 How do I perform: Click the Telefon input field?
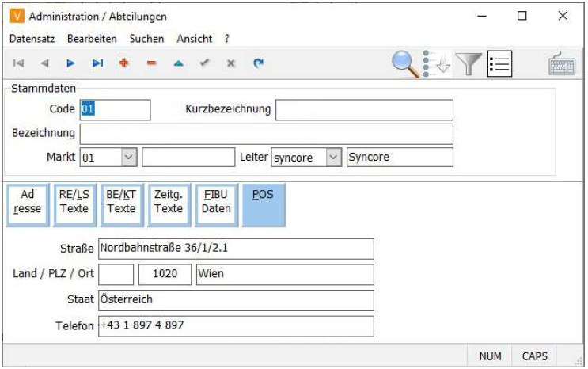[236, 326]
